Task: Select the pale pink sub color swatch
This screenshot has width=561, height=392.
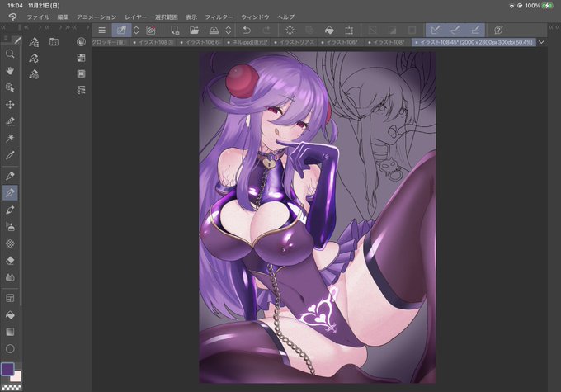Action: [x=16, y=376]
